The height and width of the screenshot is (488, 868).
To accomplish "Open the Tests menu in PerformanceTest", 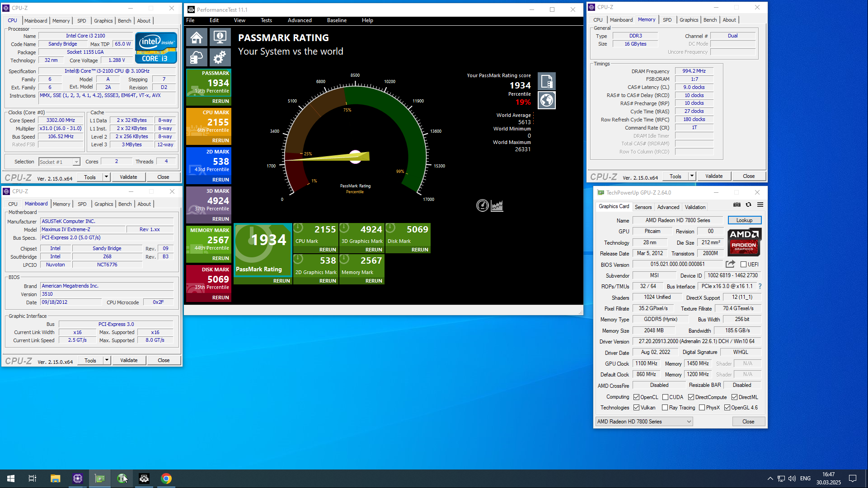I will pos(266,20).
